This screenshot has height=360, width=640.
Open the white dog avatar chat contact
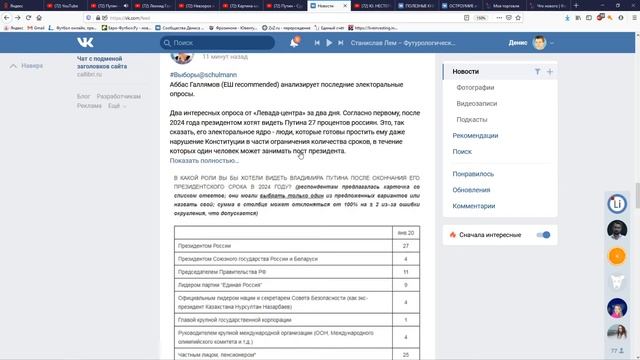(x=617, y=282)
